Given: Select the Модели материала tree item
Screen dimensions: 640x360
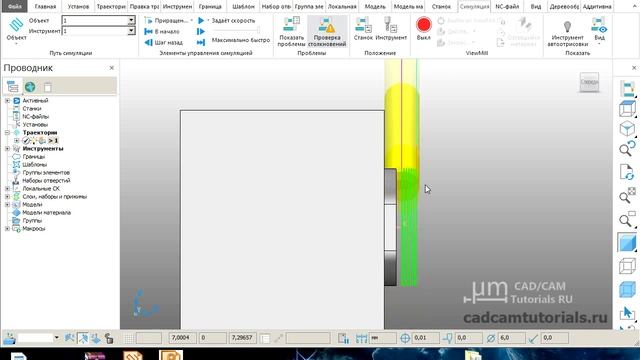Looking at the screenshot, I should coord(46,213).
